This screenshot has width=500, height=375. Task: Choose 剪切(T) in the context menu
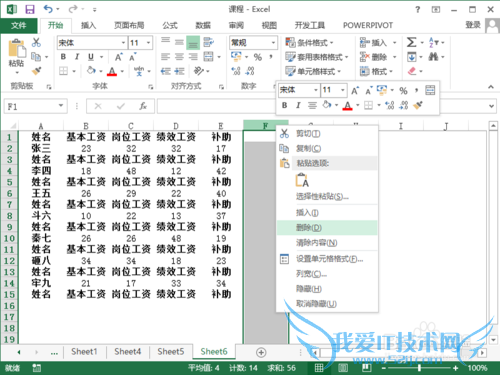click(x=327, y=134)
